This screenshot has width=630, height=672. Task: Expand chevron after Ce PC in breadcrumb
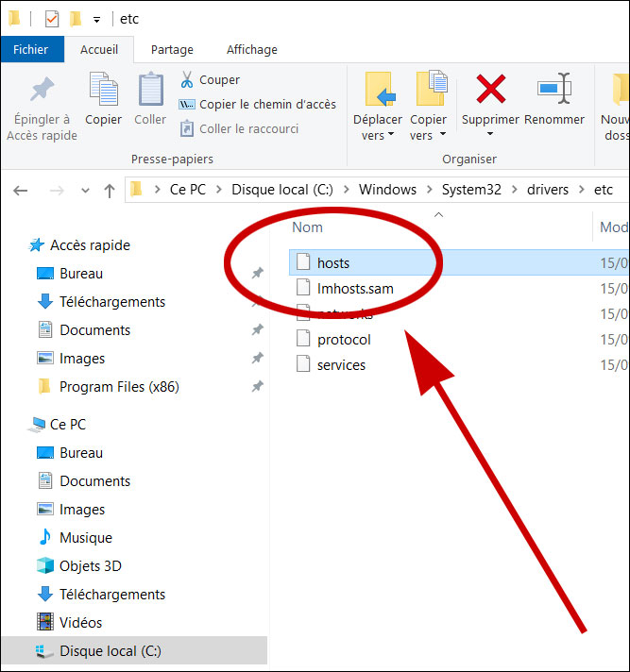pos(219,190)
